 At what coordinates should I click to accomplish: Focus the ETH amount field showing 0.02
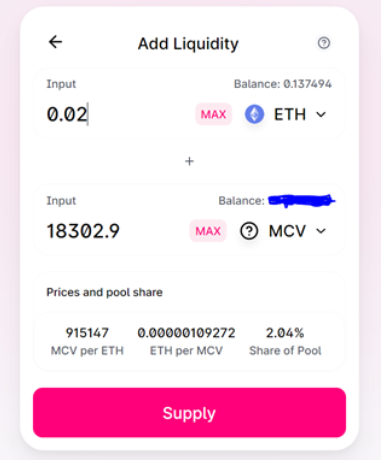click(117, 114)
